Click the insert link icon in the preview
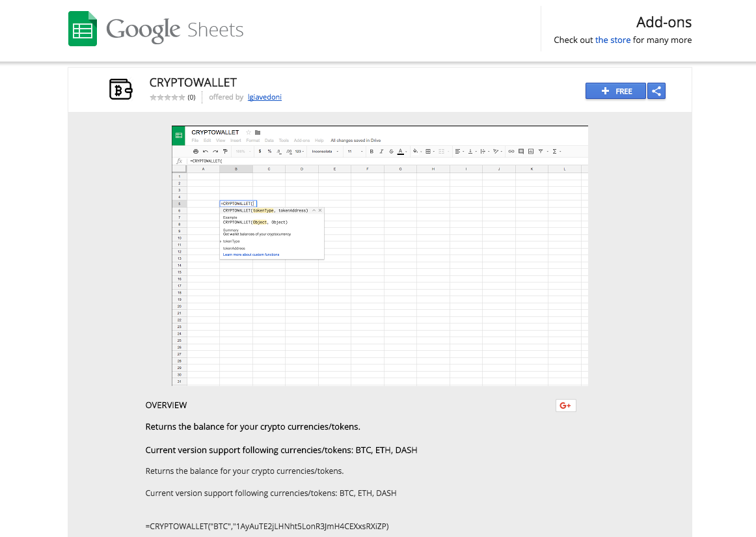Screen dimensions: 756x537 point(511,152)
